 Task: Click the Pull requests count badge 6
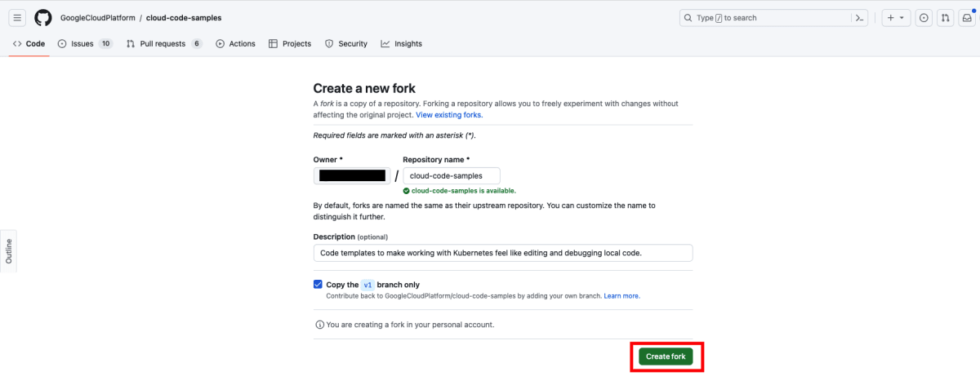click(x=196, y=44)
